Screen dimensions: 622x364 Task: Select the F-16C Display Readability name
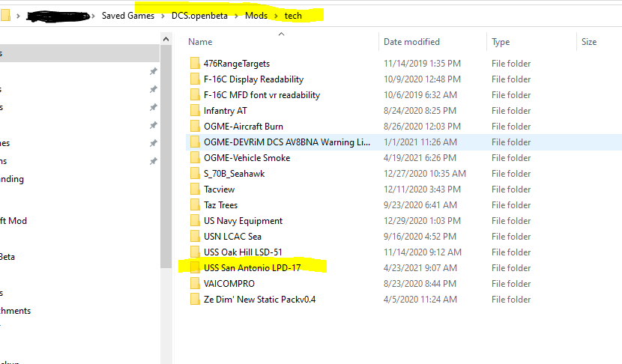(x=253, y=79)
